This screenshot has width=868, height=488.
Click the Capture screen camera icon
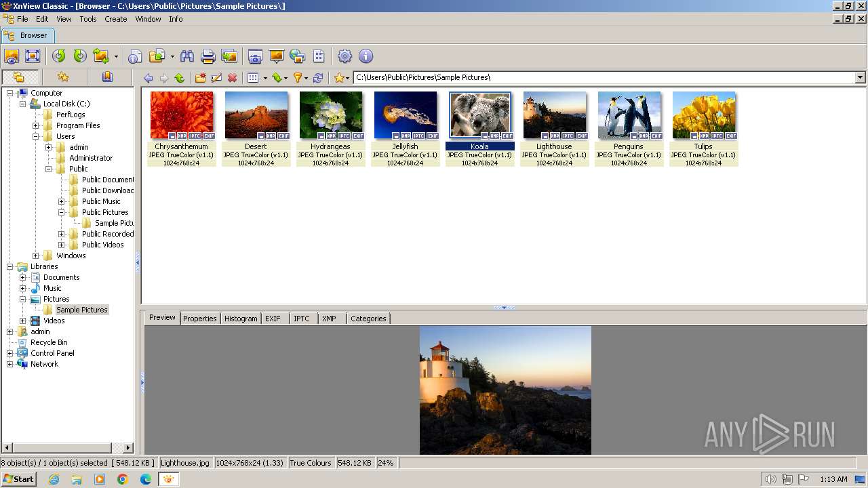pyautogui.click(x=255, y=56)
